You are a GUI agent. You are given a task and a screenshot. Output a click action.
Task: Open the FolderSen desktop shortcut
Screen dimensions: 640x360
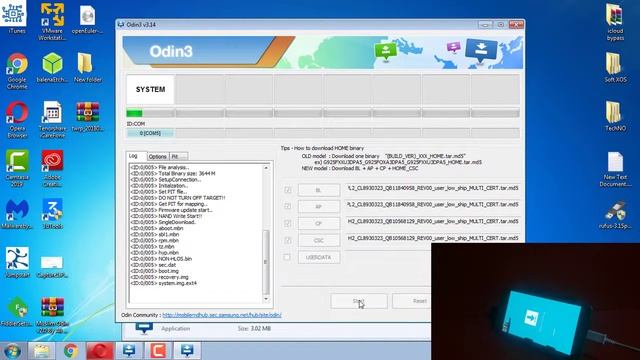(x=17, y=311)
